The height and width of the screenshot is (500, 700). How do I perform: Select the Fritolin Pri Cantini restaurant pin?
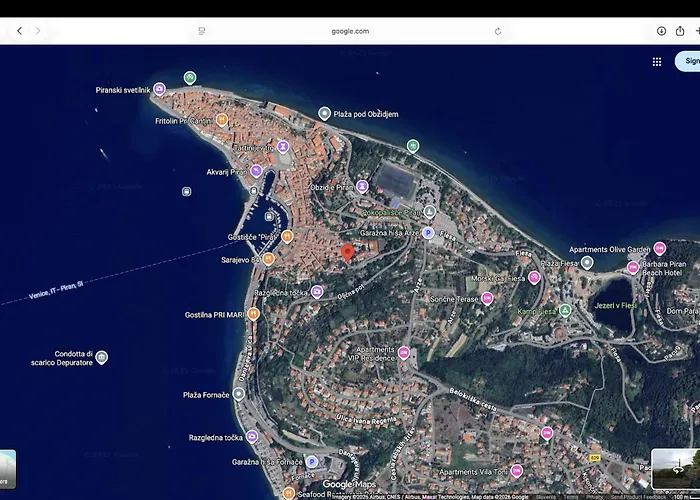[222, 120]
